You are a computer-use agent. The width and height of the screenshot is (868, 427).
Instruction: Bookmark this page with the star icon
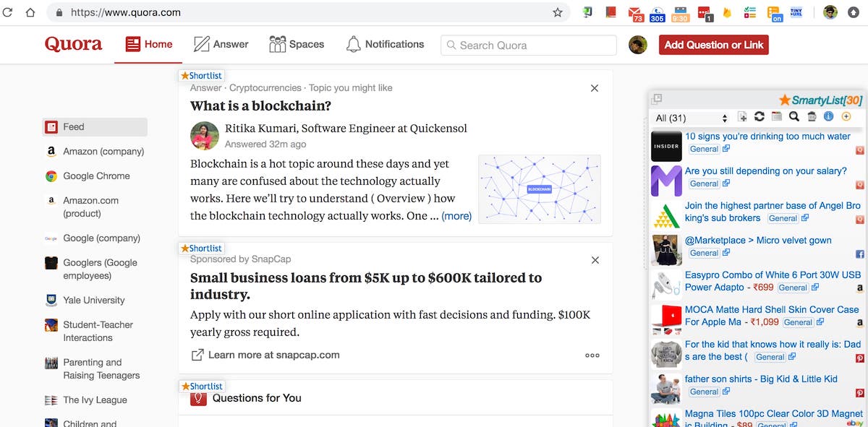click(558, 12)
